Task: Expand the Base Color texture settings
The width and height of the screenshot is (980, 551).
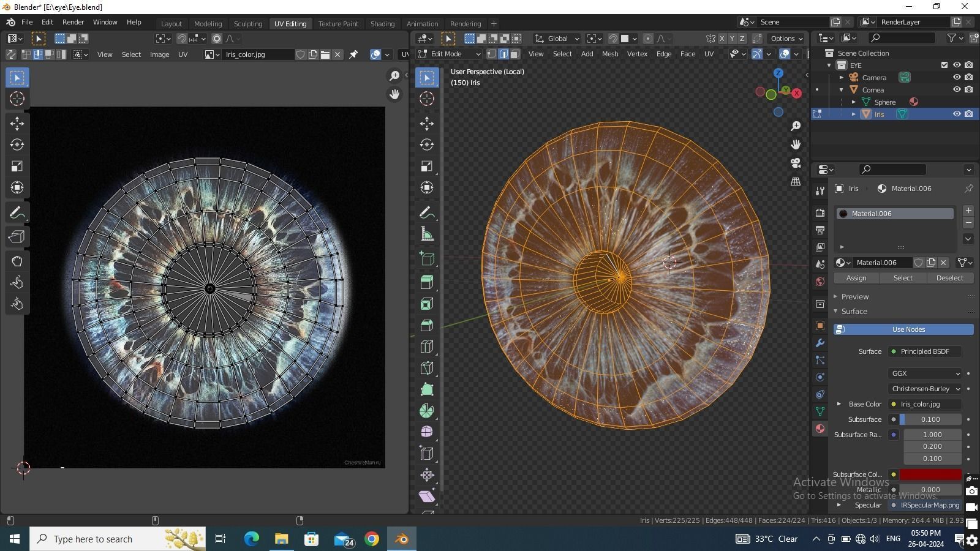Action: (x=839, y=404)
